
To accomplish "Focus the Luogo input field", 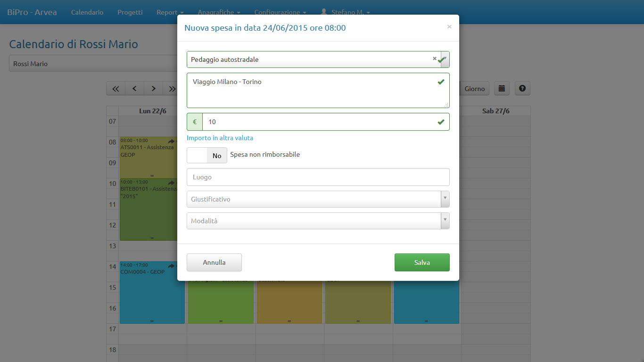I will tap(318, 177).
